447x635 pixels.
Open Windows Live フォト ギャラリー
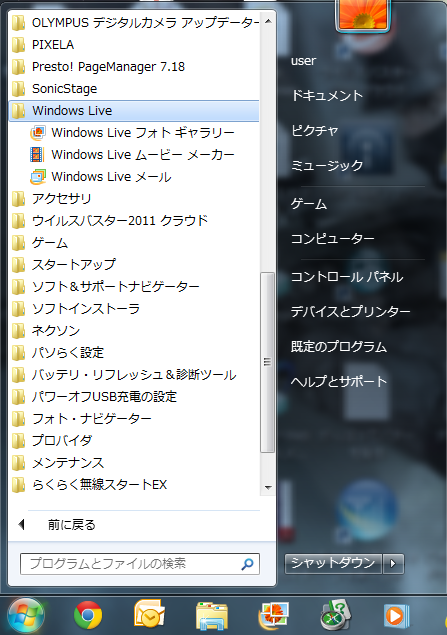(134, 132)
